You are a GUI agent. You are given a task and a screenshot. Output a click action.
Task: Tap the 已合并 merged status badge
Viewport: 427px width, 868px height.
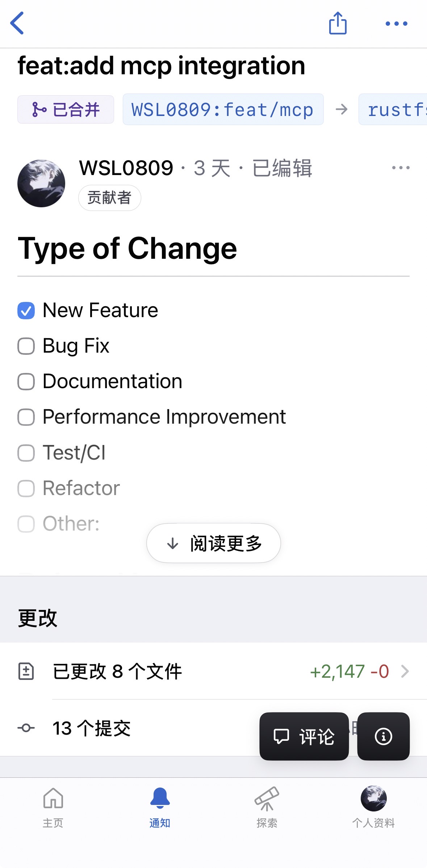click(x=66, y=109)
